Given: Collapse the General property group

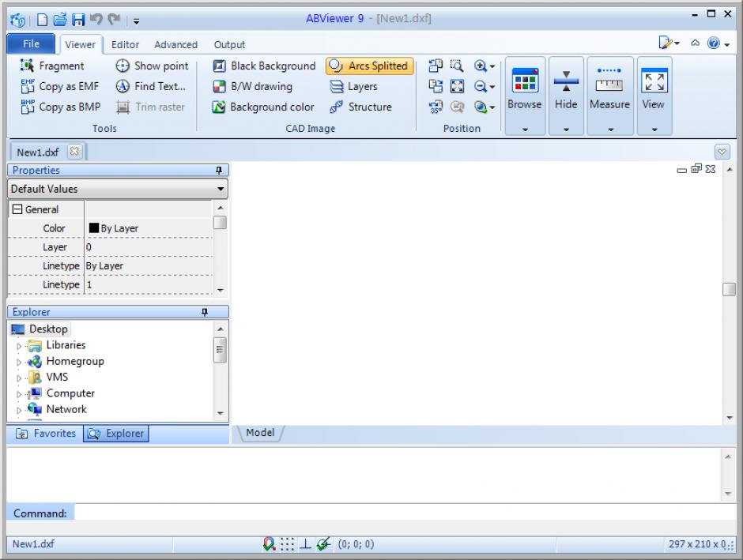Looking at the screenshot, I should click(17, 209).
